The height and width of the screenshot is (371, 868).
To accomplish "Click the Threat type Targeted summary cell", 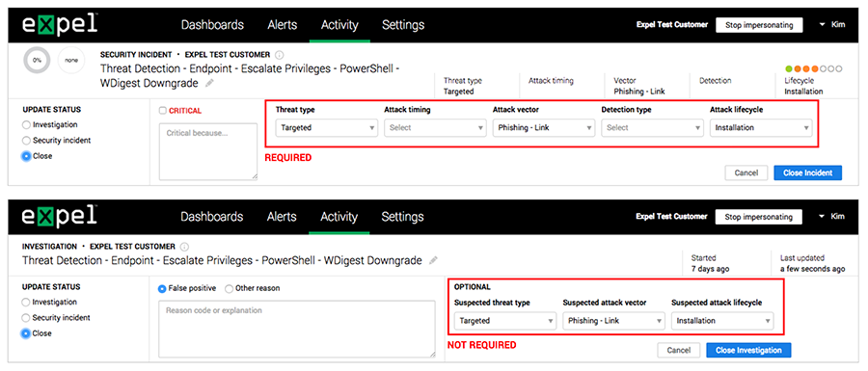I will pyautogui.click(x=462, y=87).
